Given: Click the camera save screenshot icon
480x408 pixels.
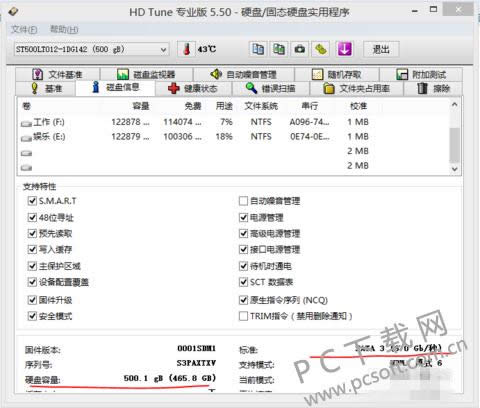Looking at the screenshot, I should pos(300,49).
